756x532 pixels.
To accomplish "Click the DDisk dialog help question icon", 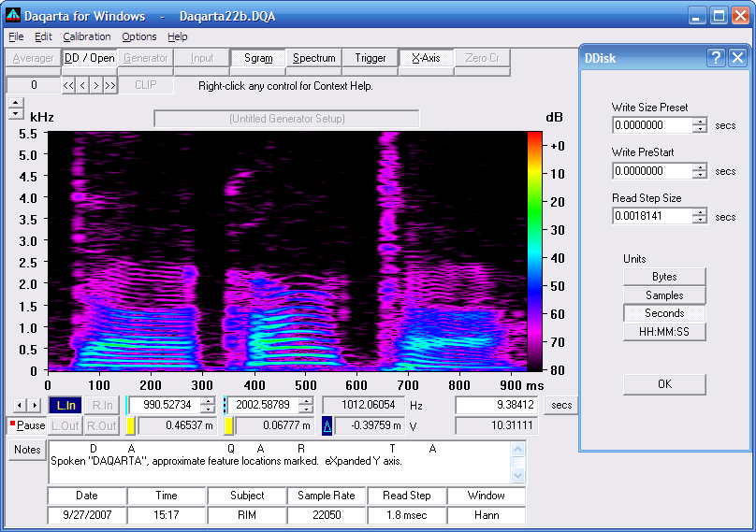I will point(716,58).
